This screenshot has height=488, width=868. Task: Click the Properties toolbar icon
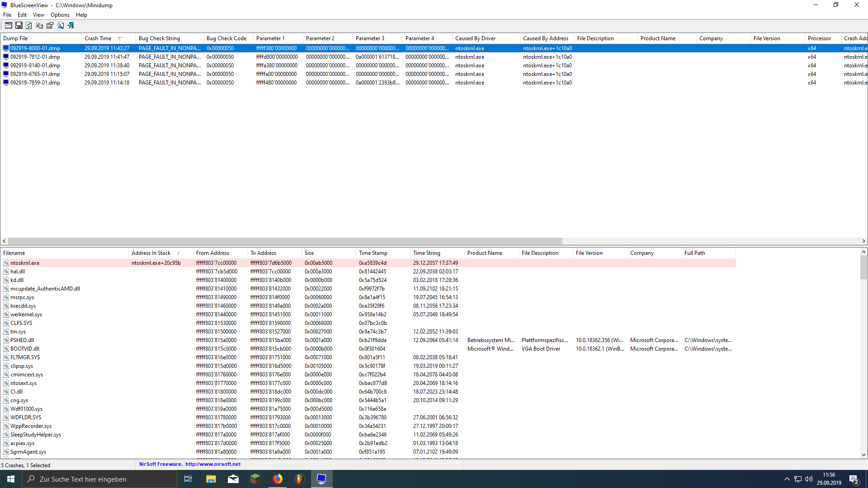pyautogui.click(x=50, y=26)
